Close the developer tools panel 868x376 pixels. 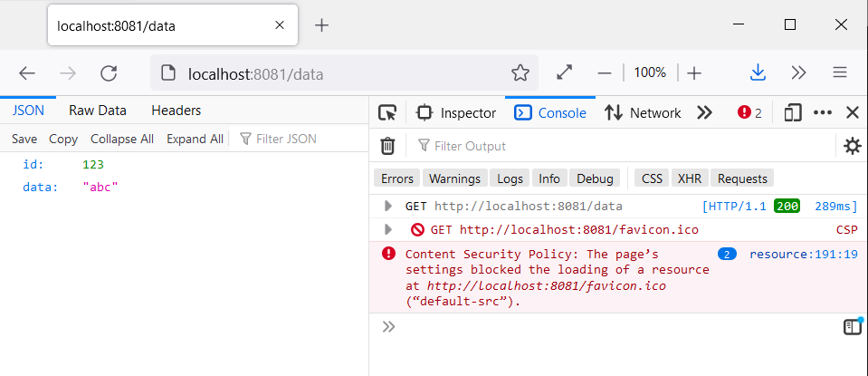tap(853, 113)
